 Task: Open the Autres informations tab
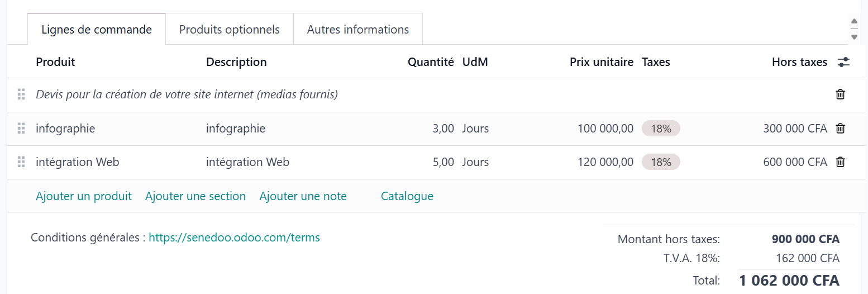point(358,29)
